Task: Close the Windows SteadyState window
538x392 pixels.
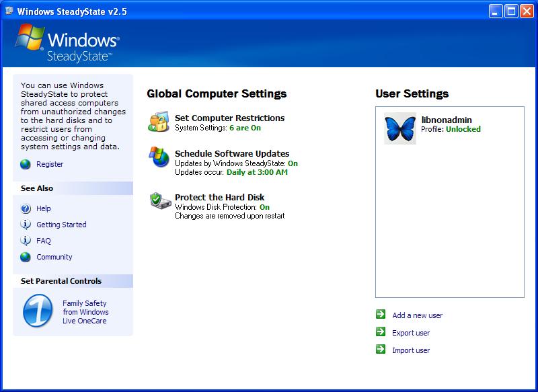Action: [x=527, y=11]
